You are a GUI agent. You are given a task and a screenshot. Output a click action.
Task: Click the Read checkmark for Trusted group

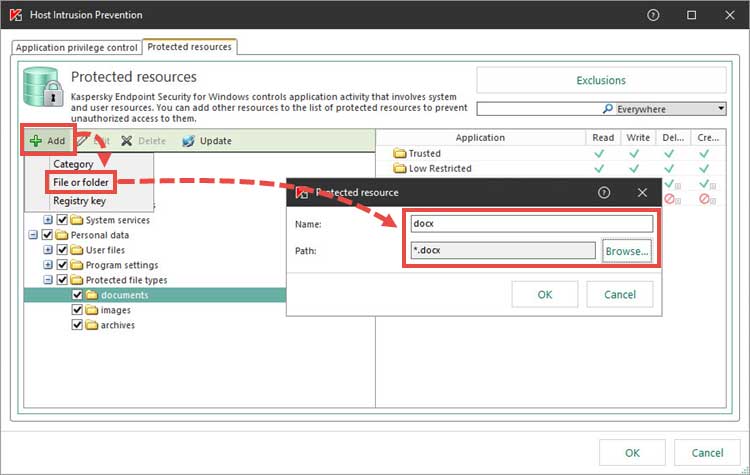click(x=599, y=154)
